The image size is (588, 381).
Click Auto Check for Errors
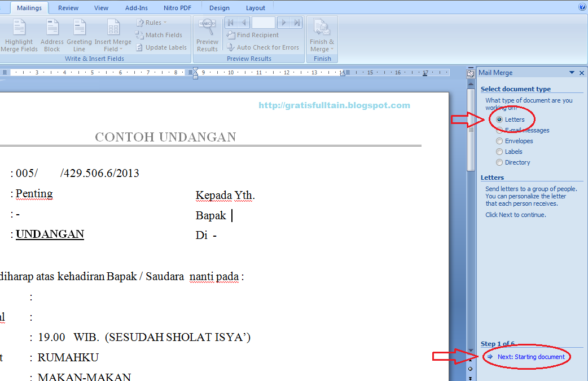click(263, 47)
